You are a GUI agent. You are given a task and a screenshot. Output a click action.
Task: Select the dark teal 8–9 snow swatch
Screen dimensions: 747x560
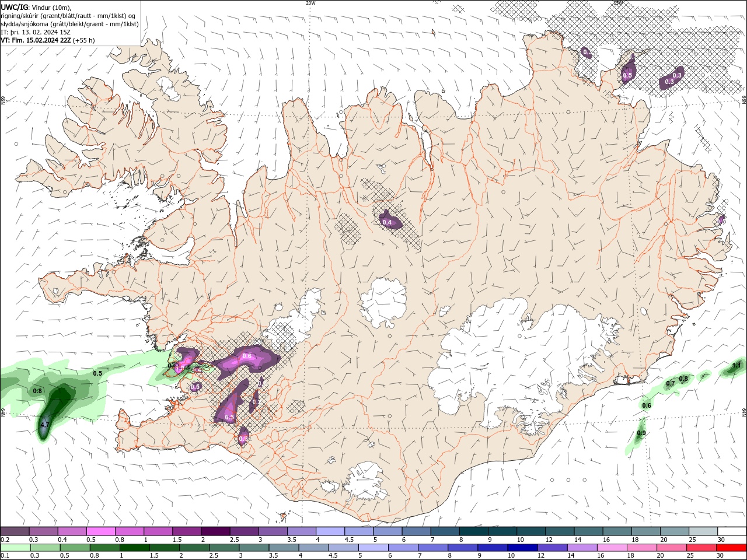[x=474, y=531]
